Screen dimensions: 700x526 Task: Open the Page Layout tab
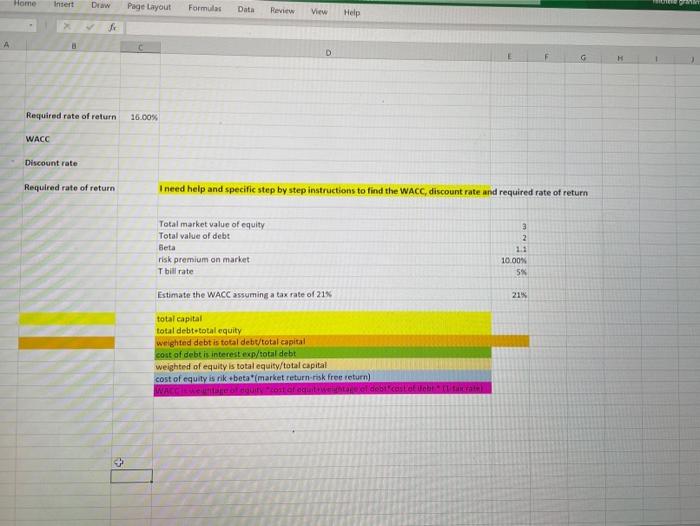click(149, 7)
